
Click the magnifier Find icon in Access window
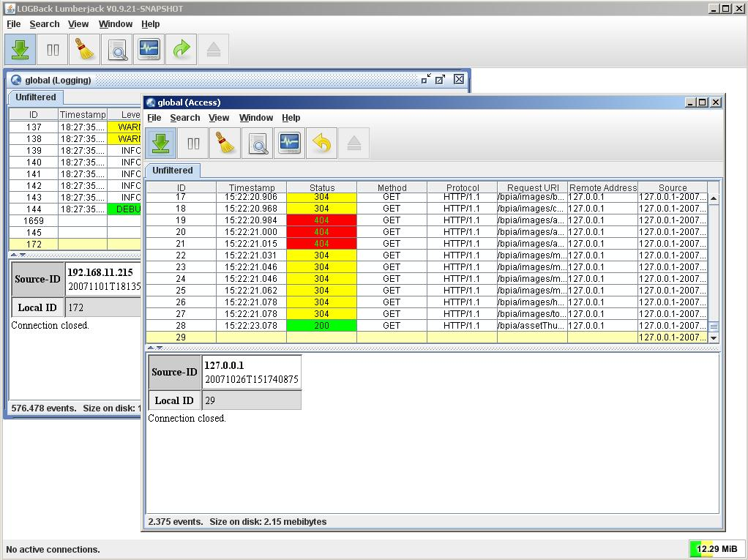258,143
